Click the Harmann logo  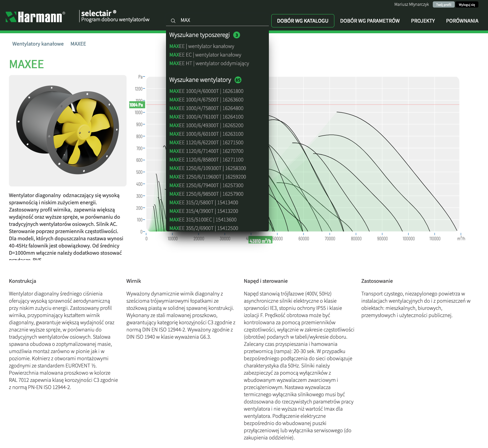[x=35, y=17]
